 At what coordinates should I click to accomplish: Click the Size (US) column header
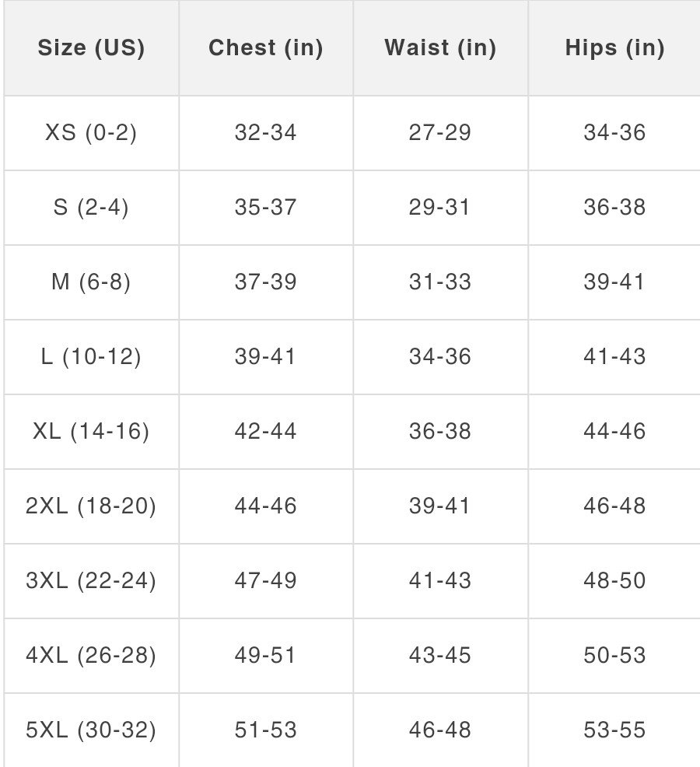pos(92,48)
